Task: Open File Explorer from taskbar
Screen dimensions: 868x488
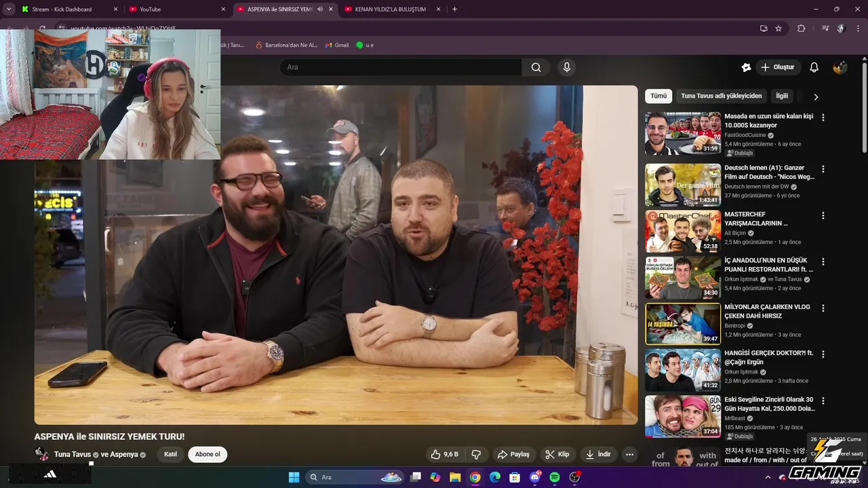Action: (455, 477)
